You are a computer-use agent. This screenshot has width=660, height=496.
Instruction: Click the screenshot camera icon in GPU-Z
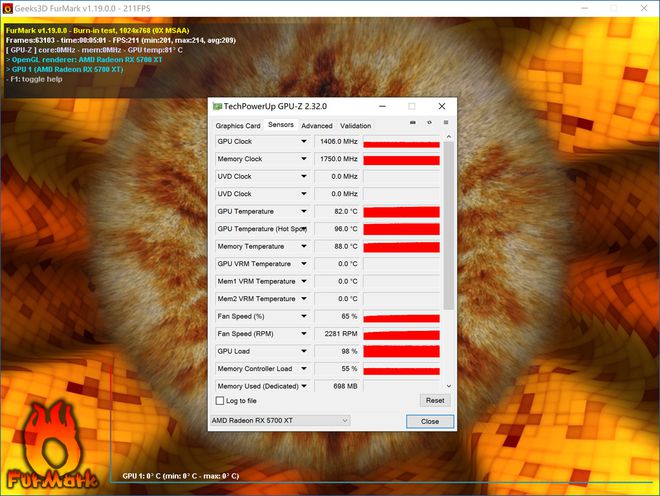click(x=413, y=123)
